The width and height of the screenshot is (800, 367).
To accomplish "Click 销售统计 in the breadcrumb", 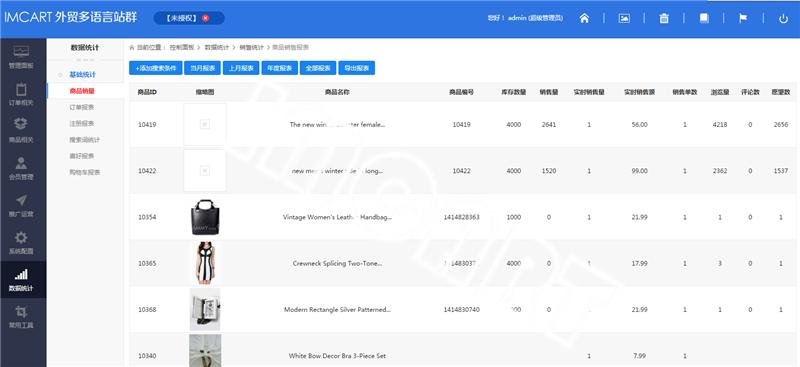I will [x=252, y=47].
